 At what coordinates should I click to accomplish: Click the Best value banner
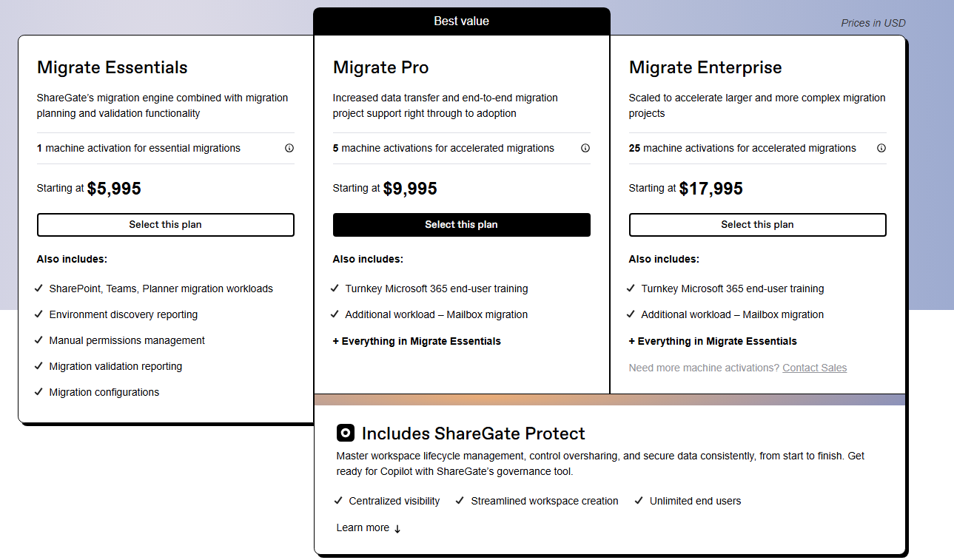point(461,21)
